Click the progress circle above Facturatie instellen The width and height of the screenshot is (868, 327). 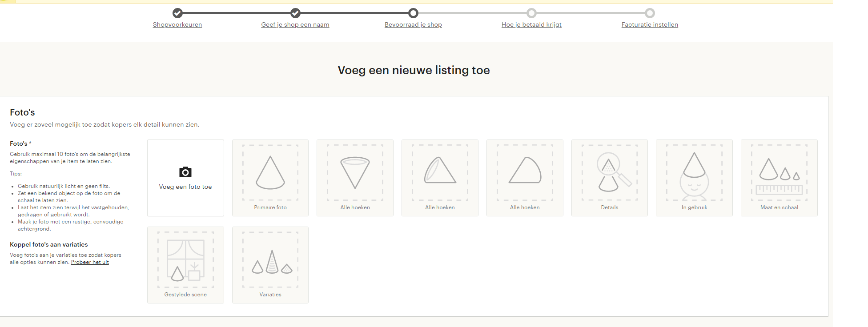pyautogui.click(x=650, y=13)
